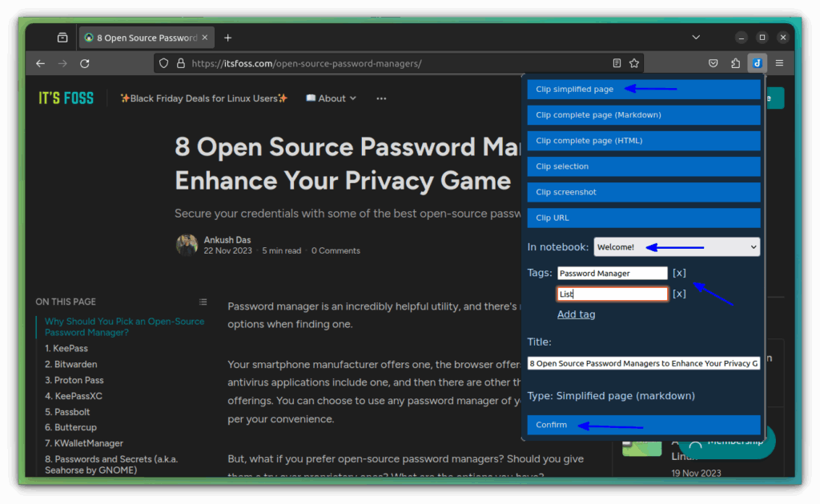The width and height of the screenshot is (820, 504).
Task: Click the Pocket save icon
Action: (713, 63)
